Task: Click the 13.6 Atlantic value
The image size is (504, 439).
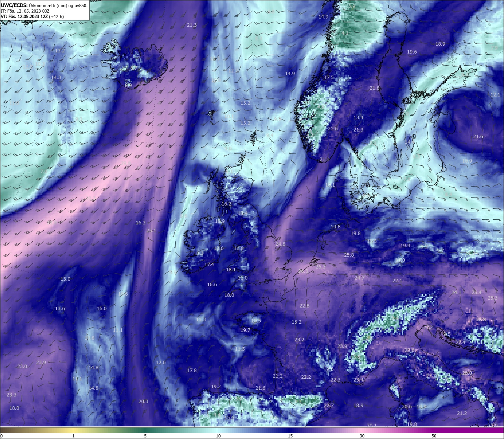Action: coord(60,309)
